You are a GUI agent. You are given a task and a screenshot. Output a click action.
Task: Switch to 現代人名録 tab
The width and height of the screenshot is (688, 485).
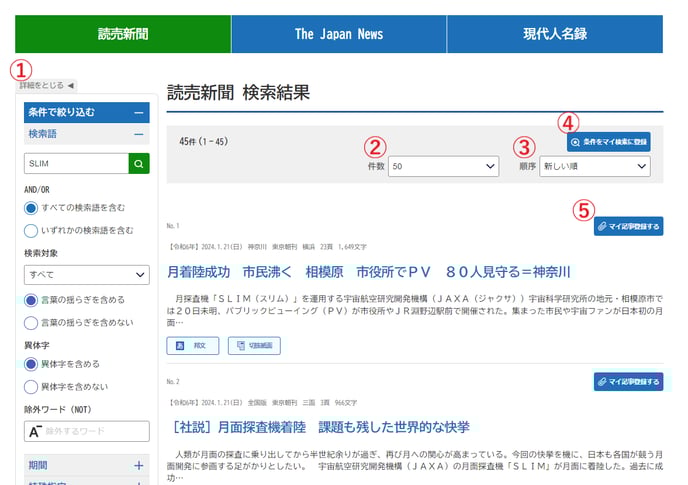tap(554, 34)
